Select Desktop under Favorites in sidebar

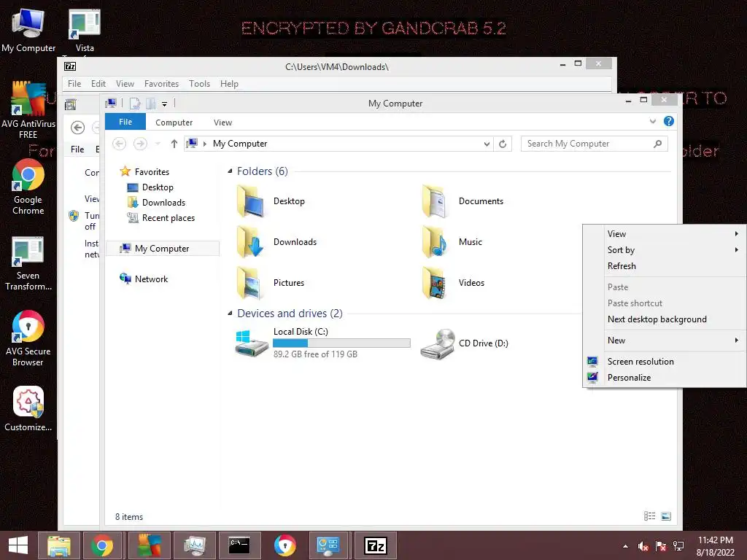pos(158,187)
